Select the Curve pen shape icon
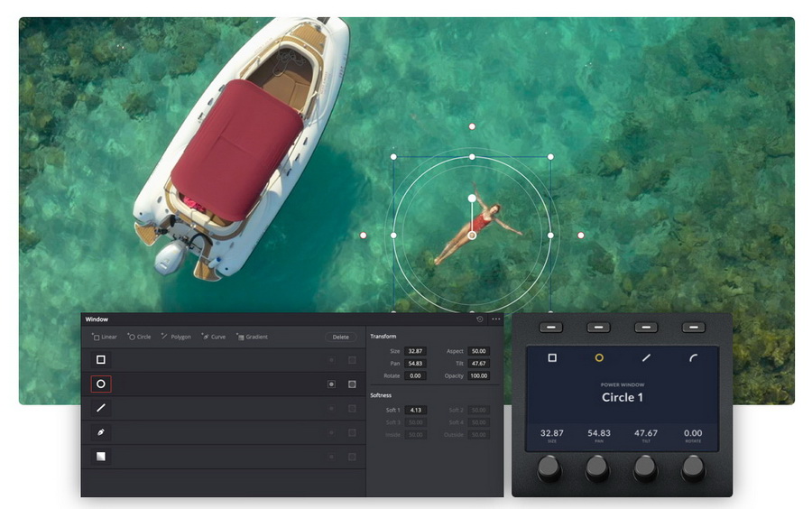812x509 pixels. 101,432
